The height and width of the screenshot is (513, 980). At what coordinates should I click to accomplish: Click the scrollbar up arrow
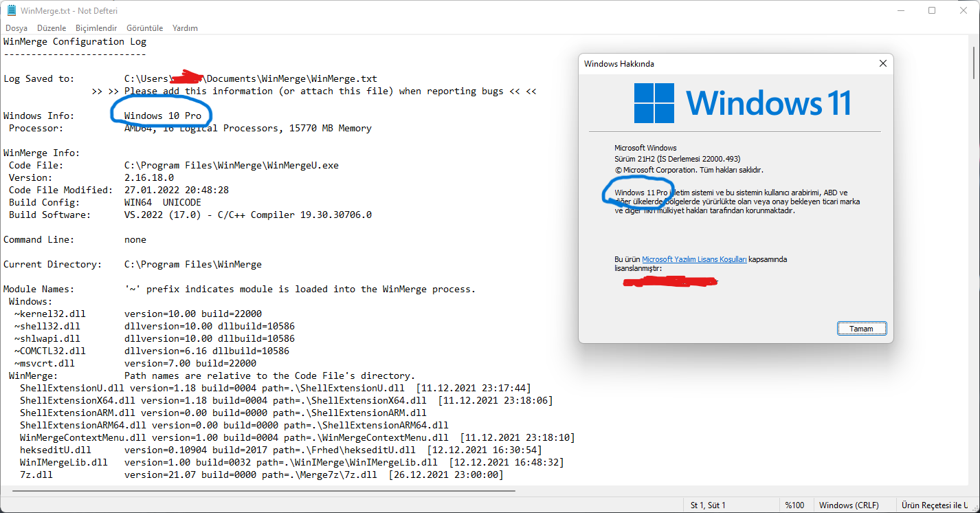[974, 41]
